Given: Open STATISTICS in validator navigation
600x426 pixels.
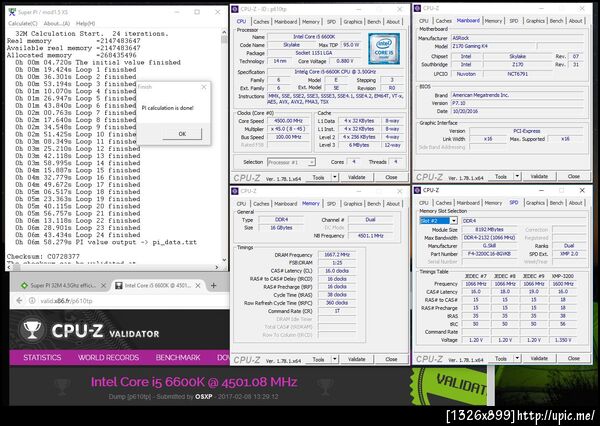Looking at the screenshot, I should (42, 357).
